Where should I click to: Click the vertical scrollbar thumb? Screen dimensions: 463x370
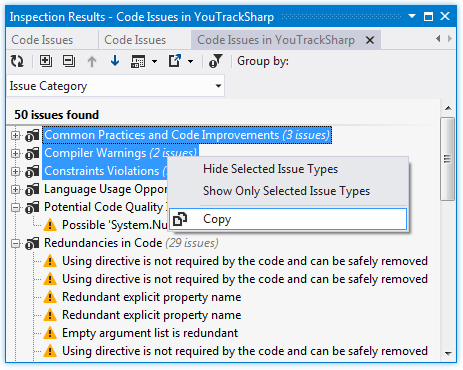[447, 159]
